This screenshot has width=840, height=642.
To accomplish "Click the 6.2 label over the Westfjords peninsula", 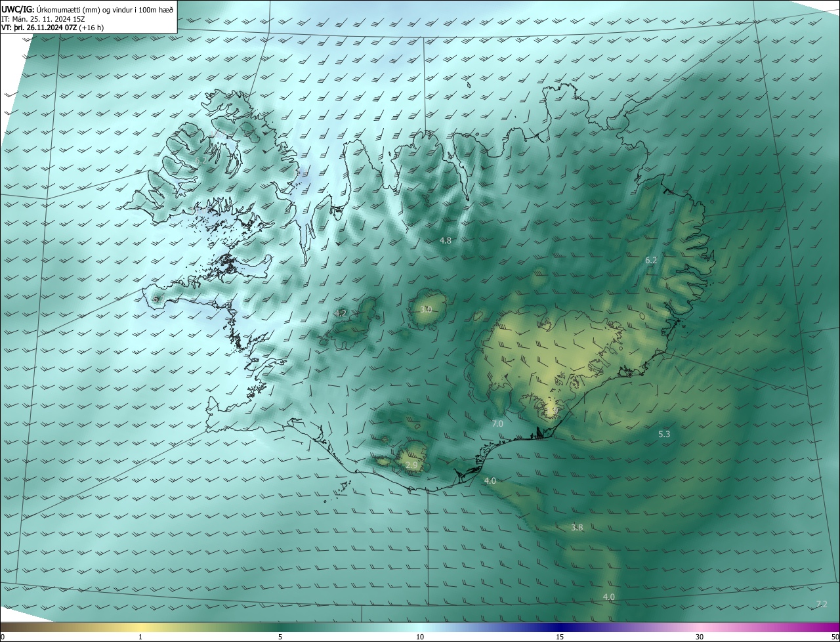I will (x=201, y=161).
